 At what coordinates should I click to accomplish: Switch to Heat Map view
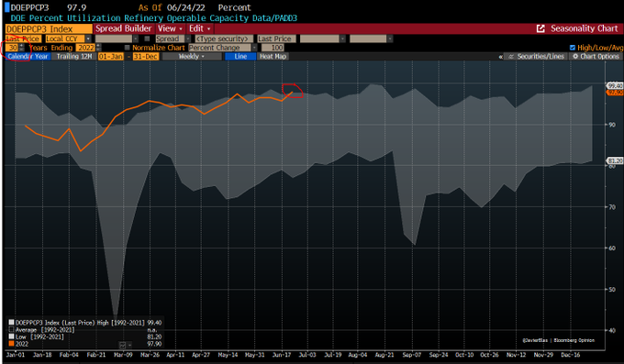click(273, 57)
